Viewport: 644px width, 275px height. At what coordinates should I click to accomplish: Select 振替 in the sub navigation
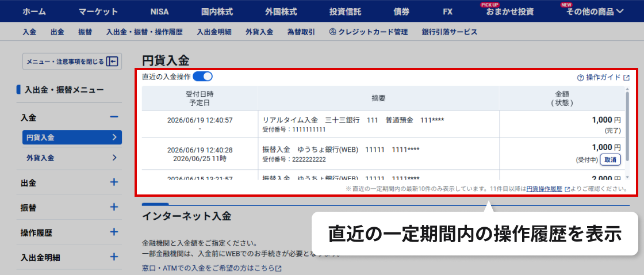(x=85, y=32)
